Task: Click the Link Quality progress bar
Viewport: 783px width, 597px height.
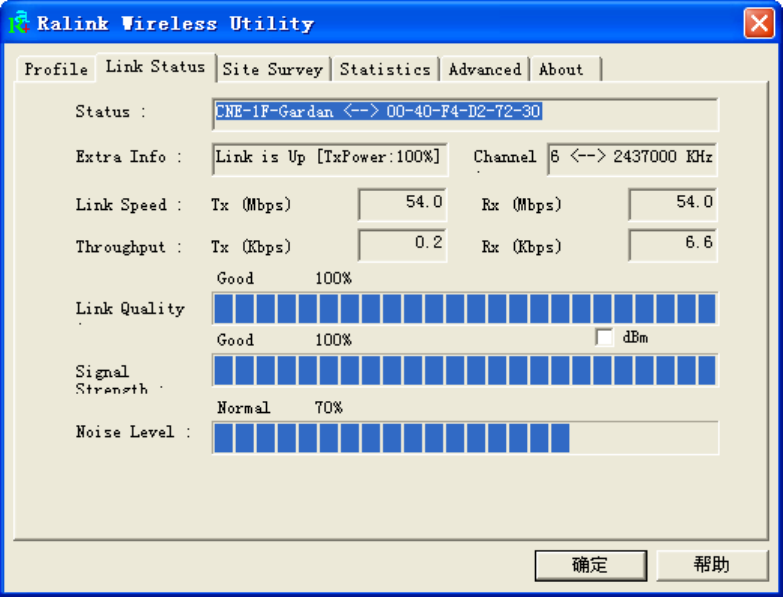Action: (x=465, y=309)
